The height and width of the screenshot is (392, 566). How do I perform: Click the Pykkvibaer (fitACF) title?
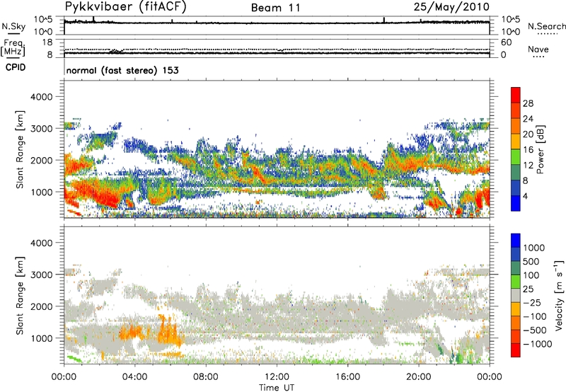[x=126, y=7]
